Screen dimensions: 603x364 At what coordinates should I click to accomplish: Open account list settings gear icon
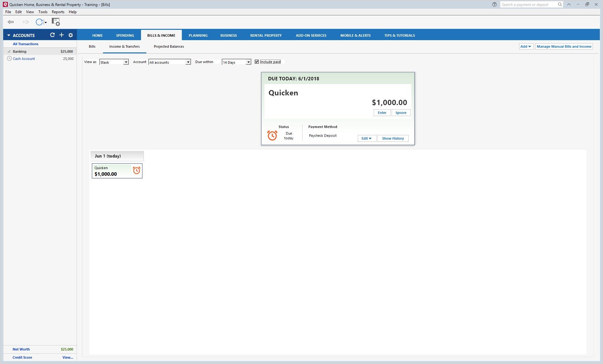click(x=71, y=35)
